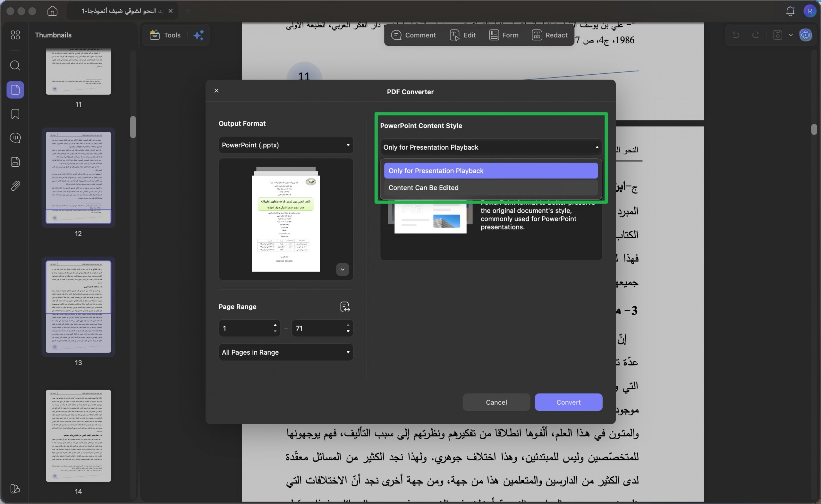Click the Convert button
Screen dimensions: 821x504
[568, 402]
